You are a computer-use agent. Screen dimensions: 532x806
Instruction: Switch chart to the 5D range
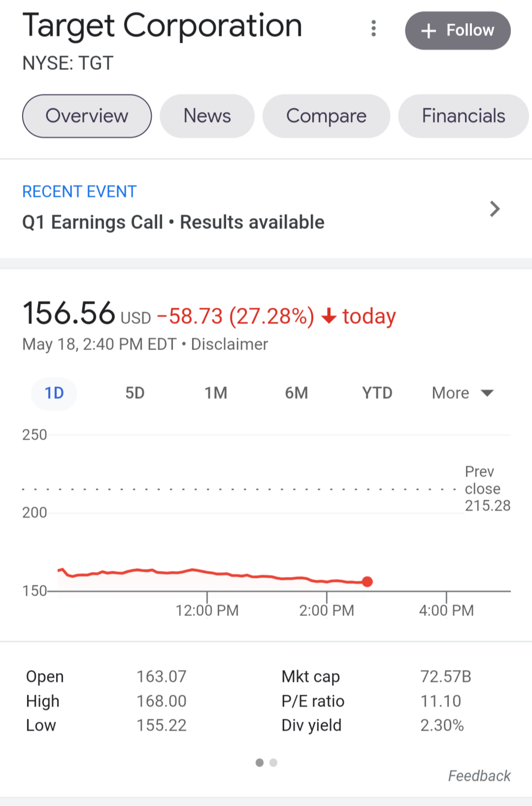click(135, 393)
